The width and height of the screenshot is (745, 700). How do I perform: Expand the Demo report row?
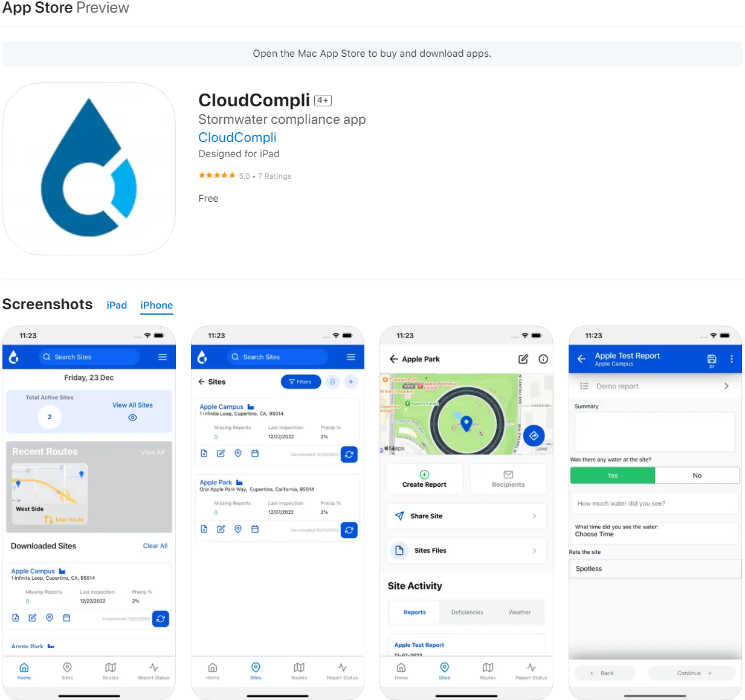coord(655,386)
